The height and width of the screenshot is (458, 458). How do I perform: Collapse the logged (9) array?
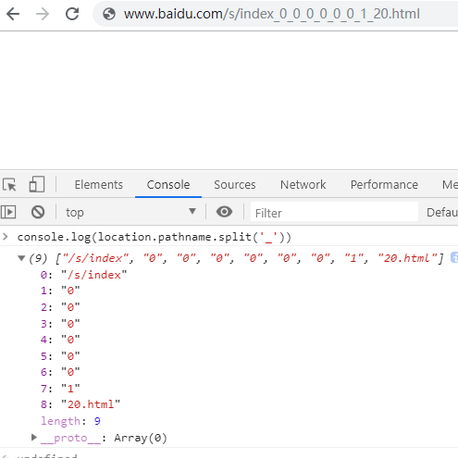(x=22, y=258)
